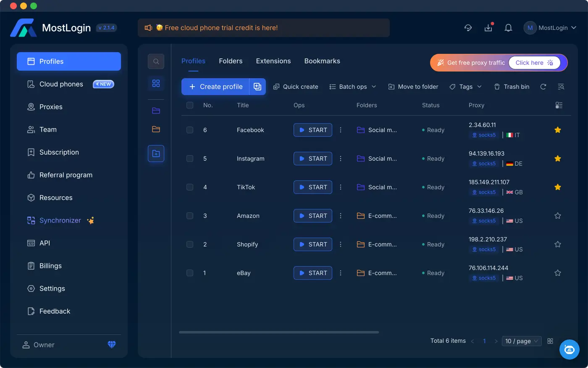Click the Create profile button
Image resolution: width=588 pixels, height=368 pixels.
215,87
